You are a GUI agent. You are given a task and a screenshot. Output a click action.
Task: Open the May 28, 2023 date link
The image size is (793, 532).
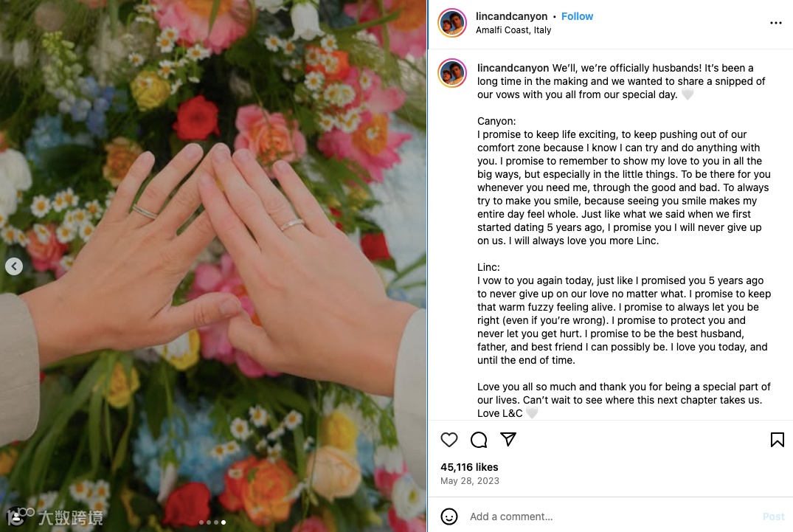point(469,480)
